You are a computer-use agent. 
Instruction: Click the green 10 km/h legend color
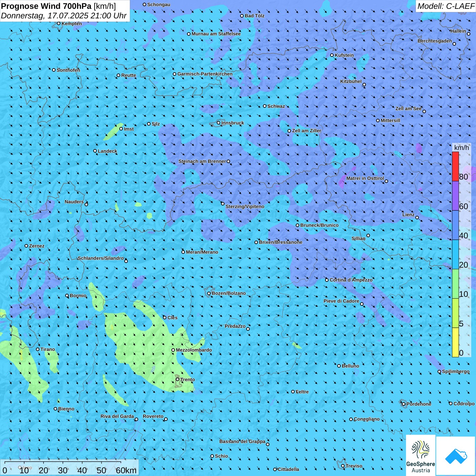click(x=455, y=284)
